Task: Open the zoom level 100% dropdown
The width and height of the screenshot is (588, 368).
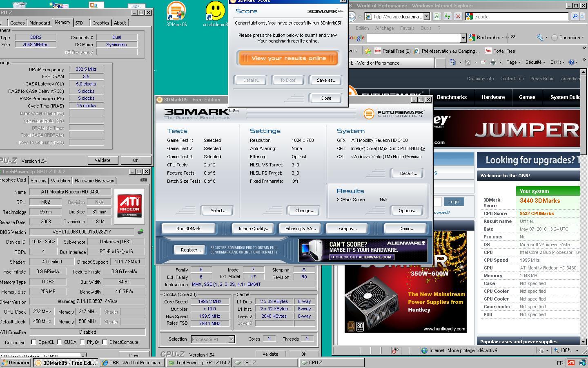Action: pyautogui.click(x=577, y=350)
